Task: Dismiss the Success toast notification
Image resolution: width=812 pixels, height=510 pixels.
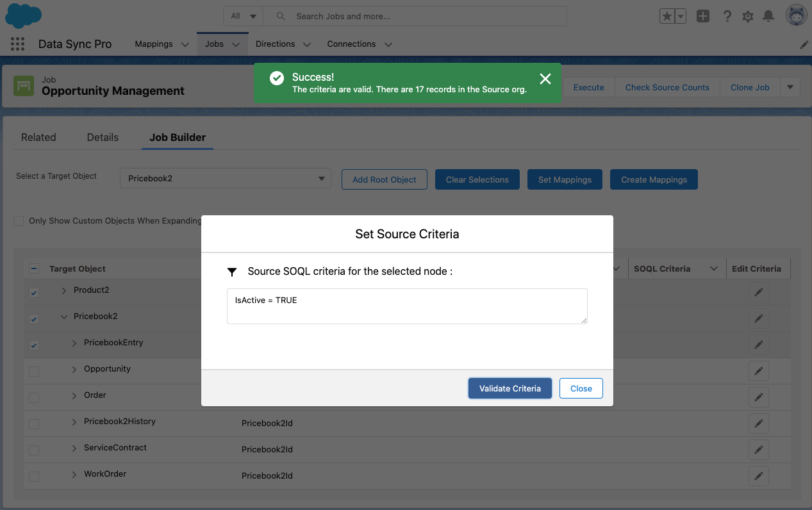Action: (545, 79)
